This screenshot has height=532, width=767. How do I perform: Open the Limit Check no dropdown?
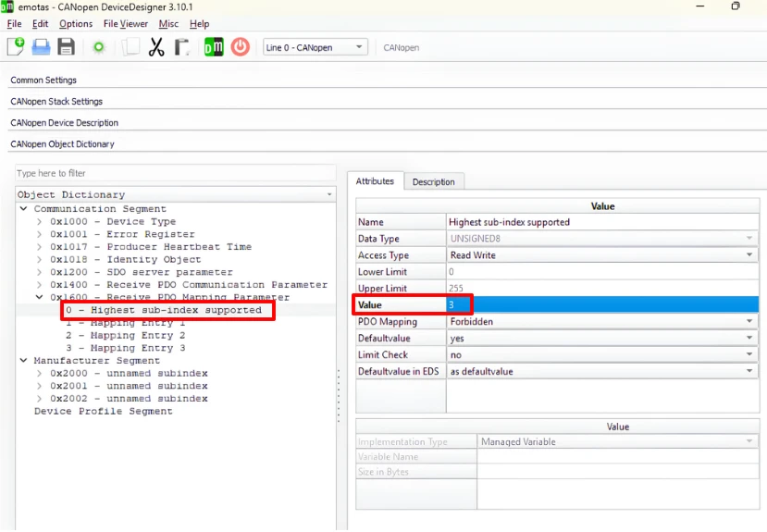[602, 355]
